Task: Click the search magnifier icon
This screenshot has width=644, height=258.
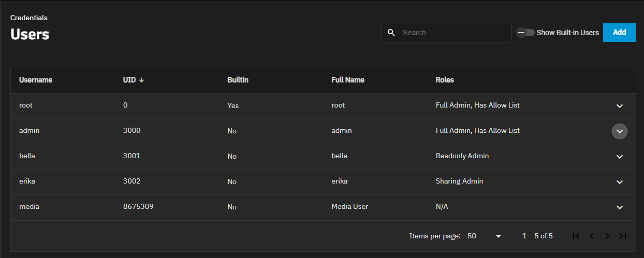Action: (x=391, y=33)
